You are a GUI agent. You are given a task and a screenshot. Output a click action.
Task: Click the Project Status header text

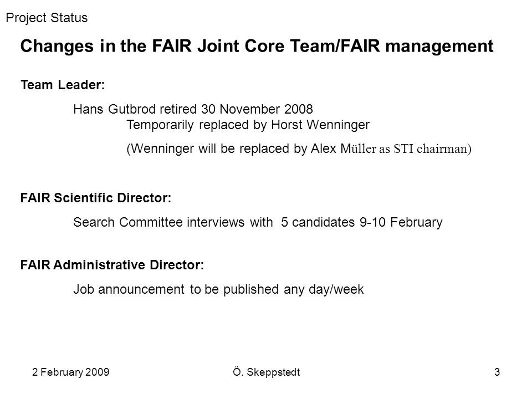(x=47, y=18)
